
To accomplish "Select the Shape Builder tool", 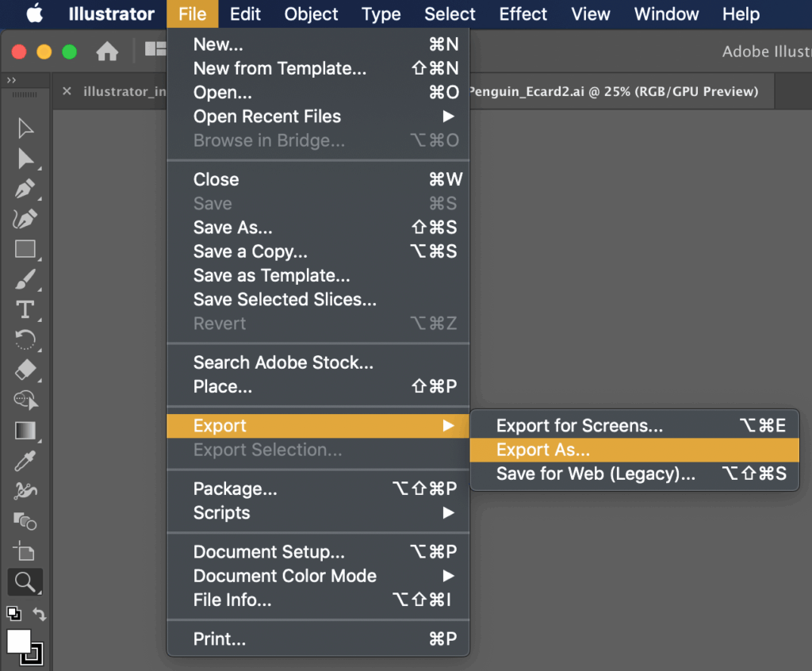I will [25, 400].
